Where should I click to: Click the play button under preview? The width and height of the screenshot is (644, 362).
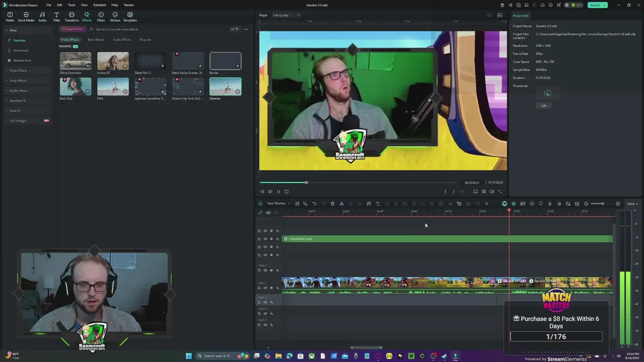(x=270, y=192)
